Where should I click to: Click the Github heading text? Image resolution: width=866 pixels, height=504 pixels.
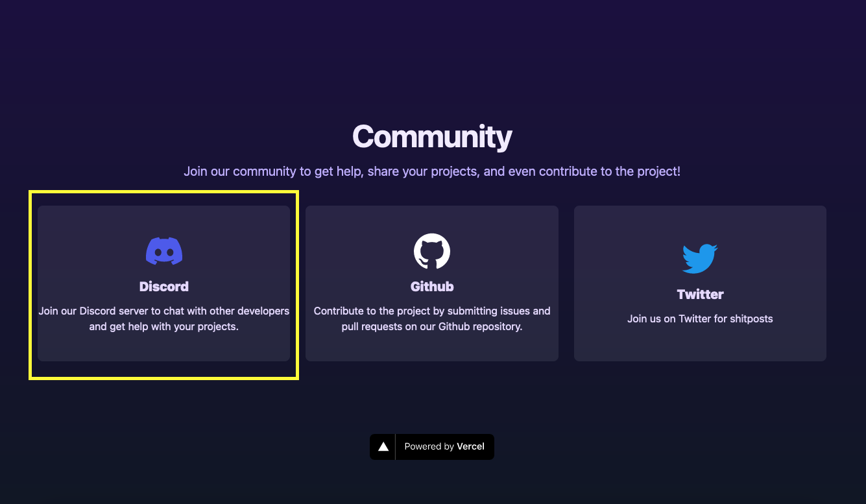click(432, 286)
